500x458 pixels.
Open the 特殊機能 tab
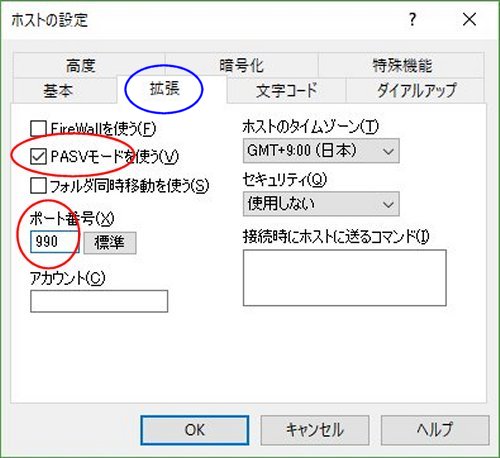pyautogui.click(x=402, y=65)
